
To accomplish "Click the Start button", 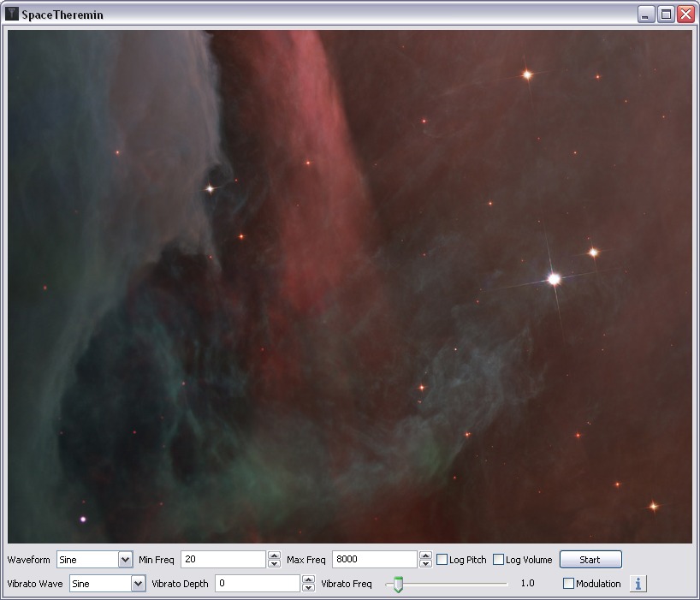I will pyautogui.click(x=590, y=560).
